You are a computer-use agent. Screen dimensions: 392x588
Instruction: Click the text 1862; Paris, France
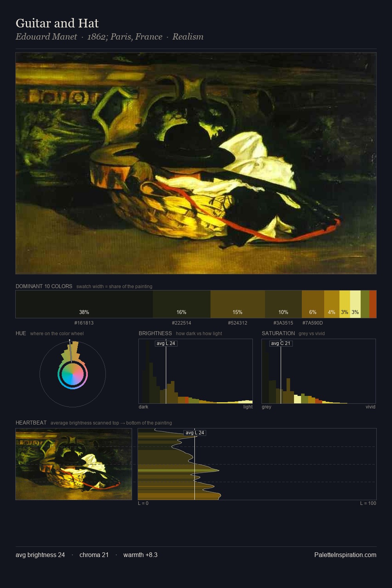click(125, 36)
